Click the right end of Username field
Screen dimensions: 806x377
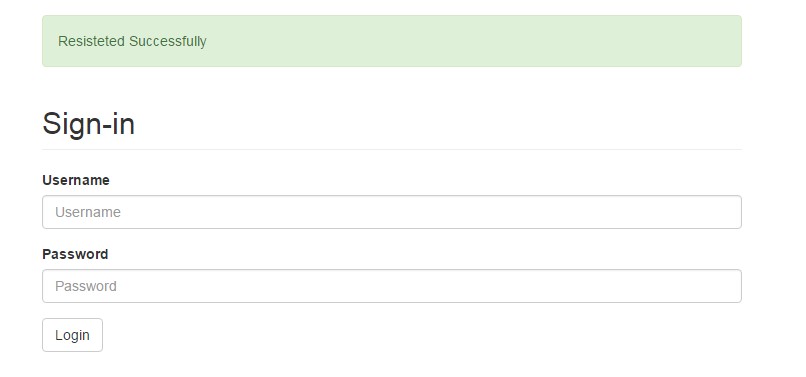click(720, 212)
